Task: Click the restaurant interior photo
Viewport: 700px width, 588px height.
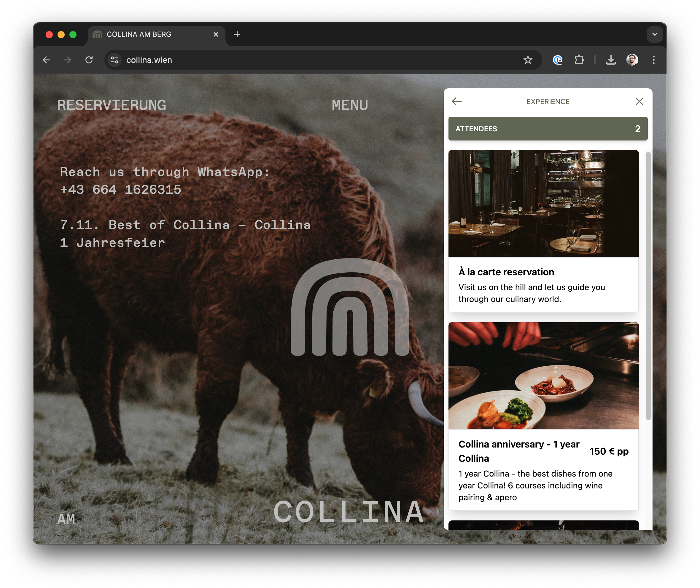Action: (543, 203)
